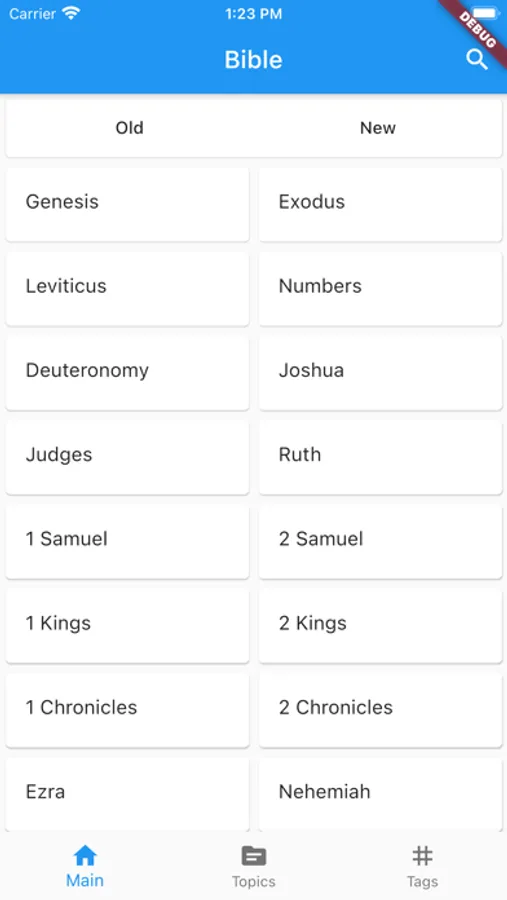Switch to the Old testament tab
The image size is (507, 900).
coord(130,127)
